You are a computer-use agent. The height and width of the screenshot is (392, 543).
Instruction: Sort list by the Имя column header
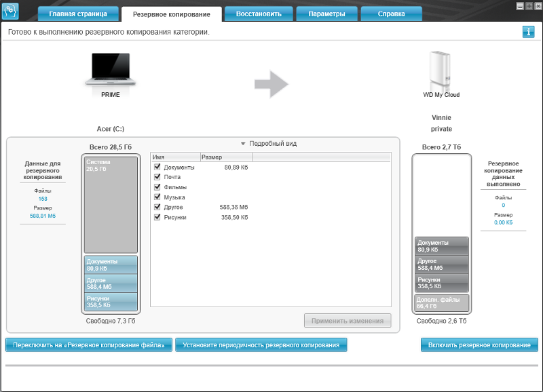pyautogui.click(x=176, y=157)
